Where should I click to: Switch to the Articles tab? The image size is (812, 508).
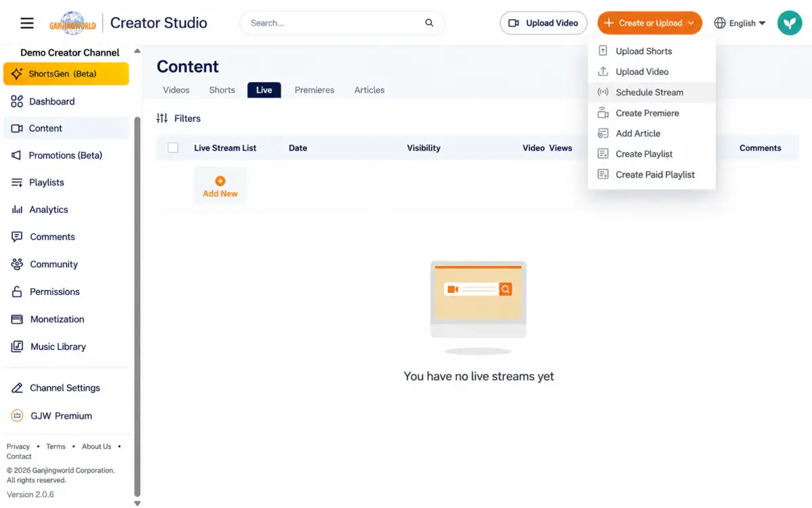(369, 90)
